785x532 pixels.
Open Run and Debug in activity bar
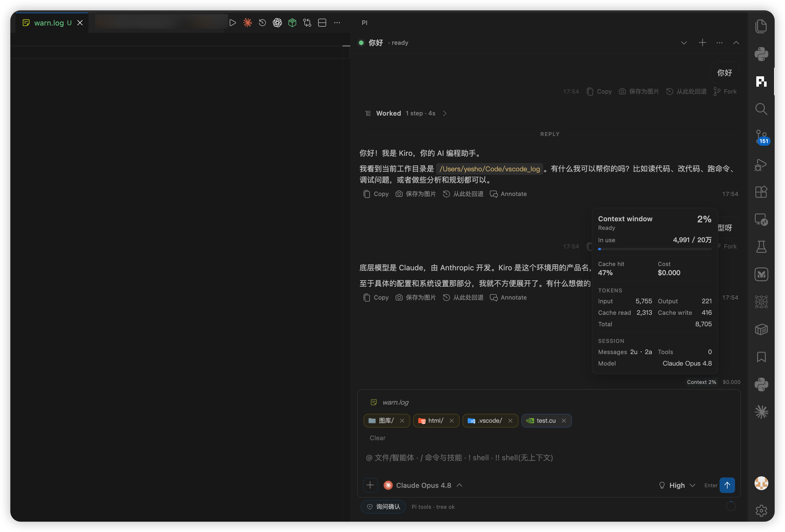761,164
